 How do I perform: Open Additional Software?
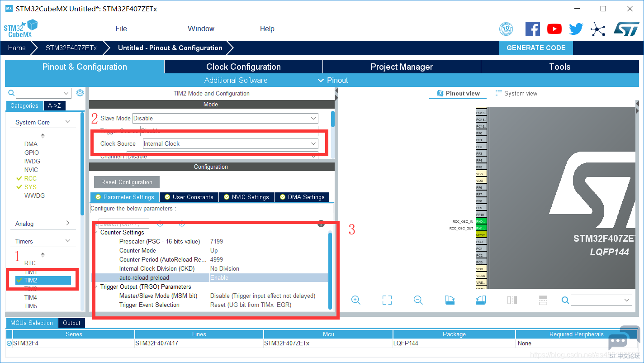coord(236,80)
